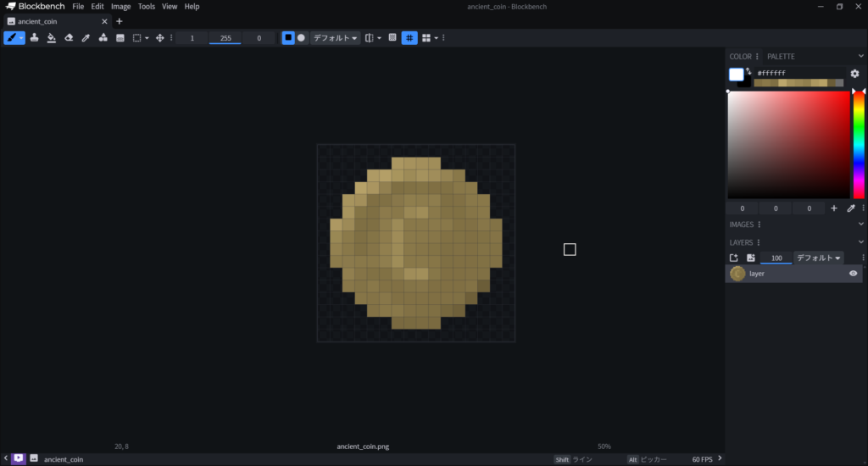Select the Eraser tool
Viewport: 868px width, 466px height.
click(x=69, y=38)
